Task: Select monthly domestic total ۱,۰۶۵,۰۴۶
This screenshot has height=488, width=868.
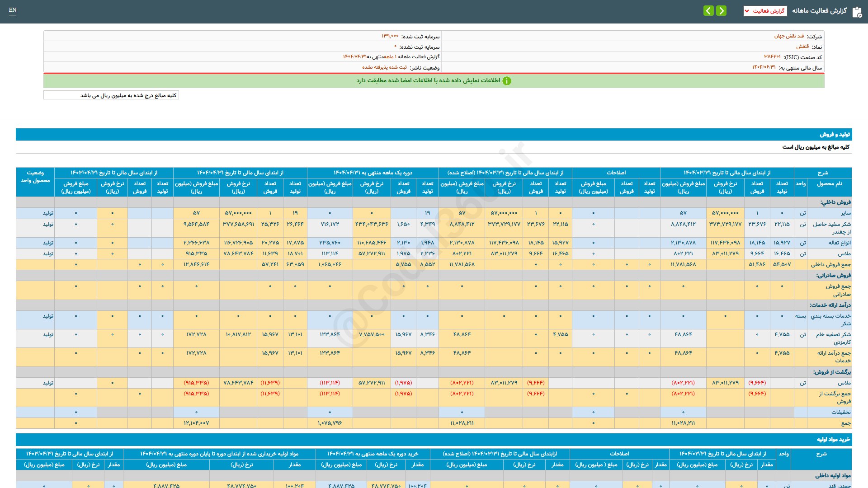Action: 330,265
